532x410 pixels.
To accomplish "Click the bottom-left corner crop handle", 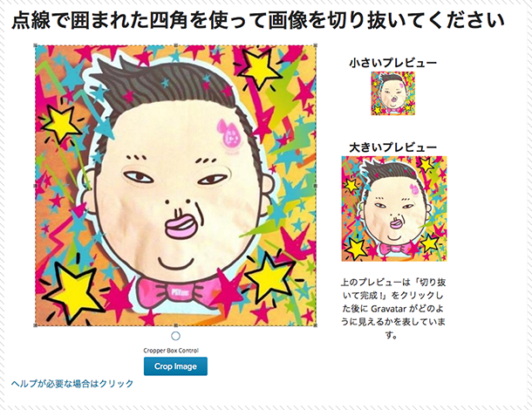I will (x=35, y=325).
